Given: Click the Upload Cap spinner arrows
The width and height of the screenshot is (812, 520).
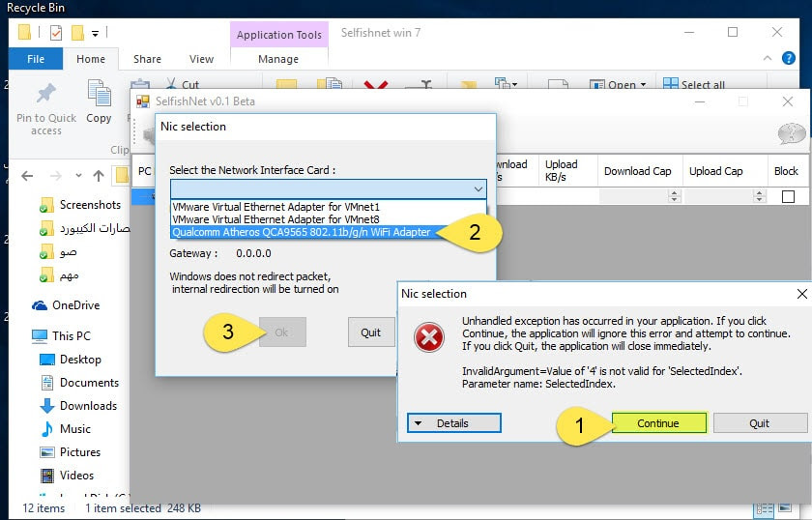Looking at the screenshot, I should (759, 196).
